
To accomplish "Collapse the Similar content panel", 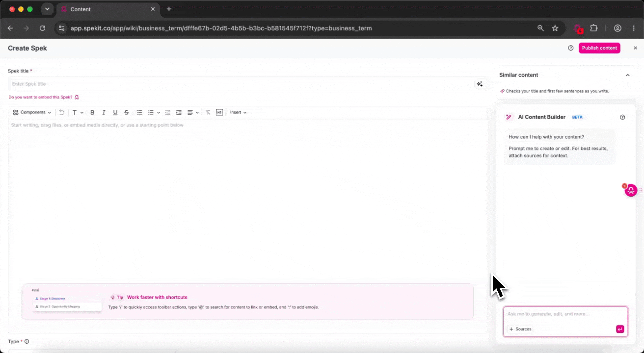I will [x=627, y=75].
